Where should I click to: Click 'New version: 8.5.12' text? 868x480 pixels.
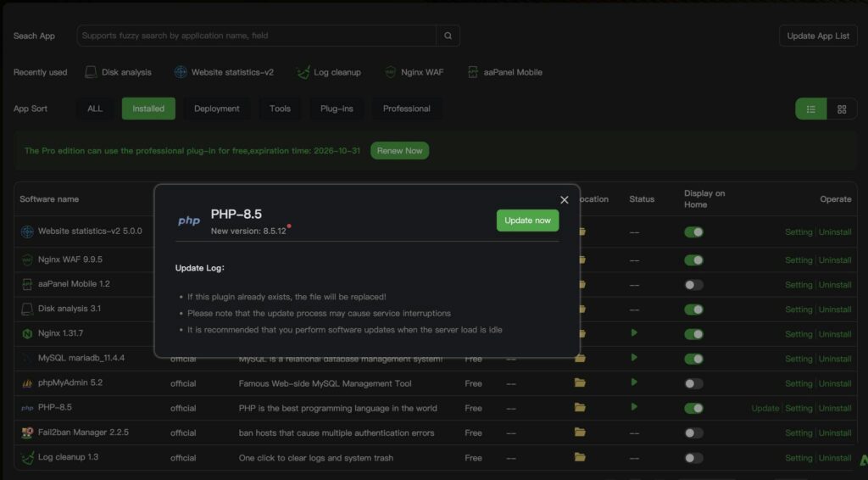[x=248, y=231]
